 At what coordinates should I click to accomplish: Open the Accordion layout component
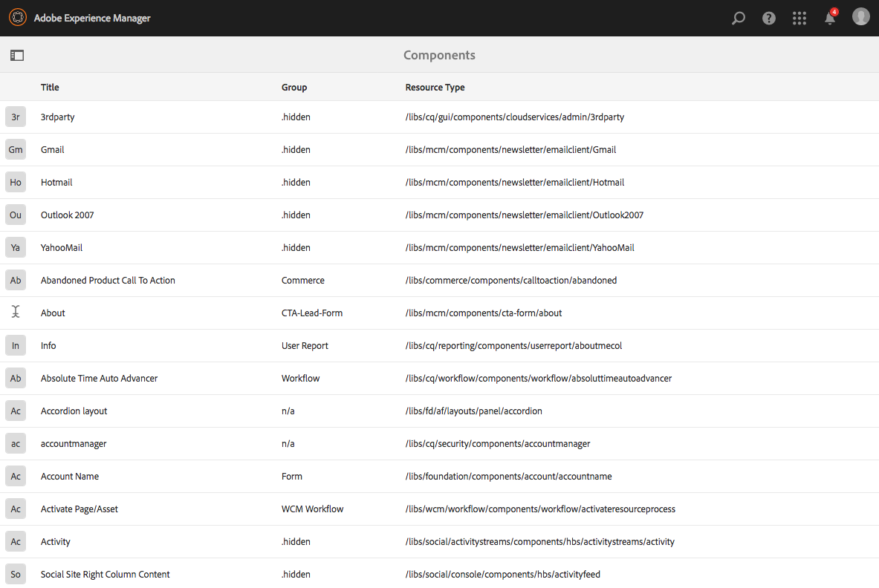tap(74, 411)
